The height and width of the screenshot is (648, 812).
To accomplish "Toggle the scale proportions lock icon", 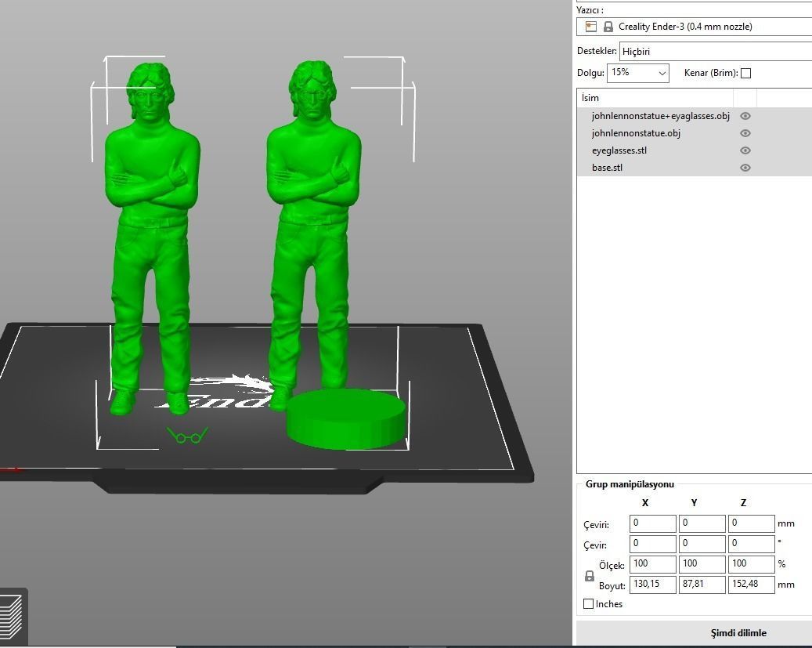I will (590, 576).
